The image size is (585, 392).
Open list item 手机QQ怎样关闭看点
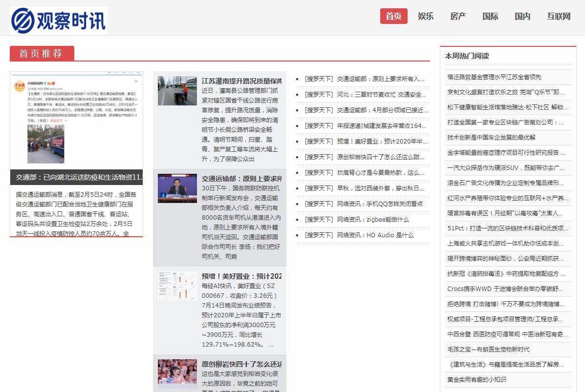point(380,204)
